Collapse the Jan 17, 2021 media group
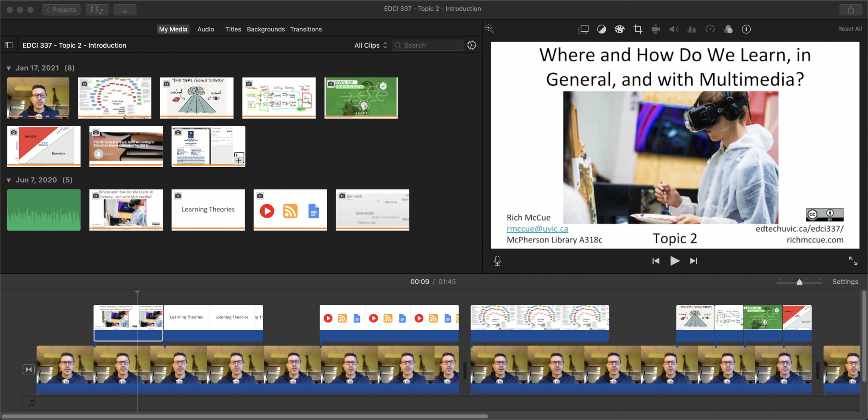The width and height of the screenshot is (868, 420). click(x=9, y=68)
